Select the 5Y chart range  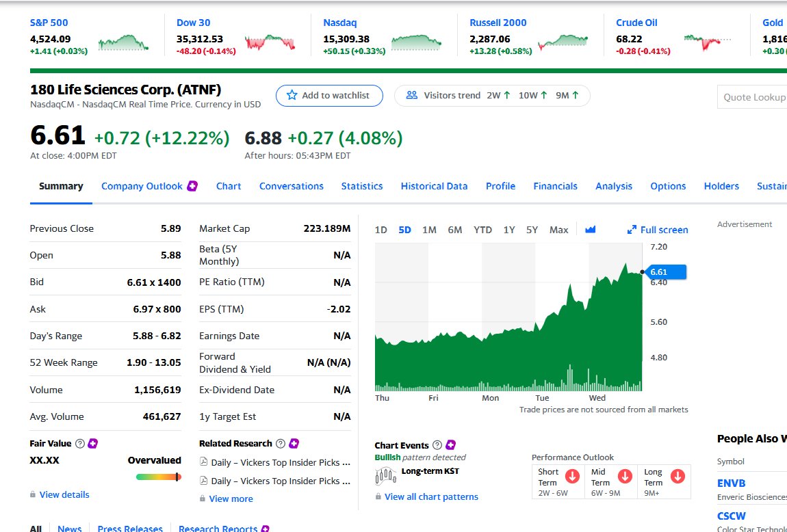coord(532,230)
